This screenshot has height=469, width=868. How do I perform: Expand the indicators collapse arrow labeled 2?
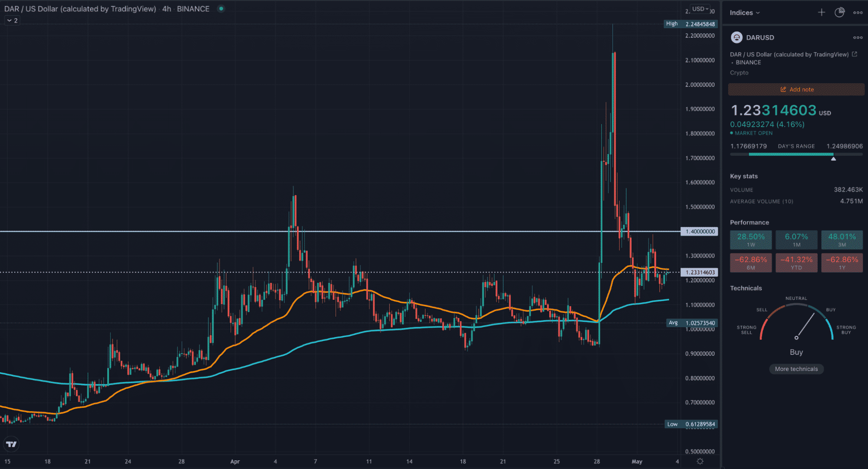12,20
